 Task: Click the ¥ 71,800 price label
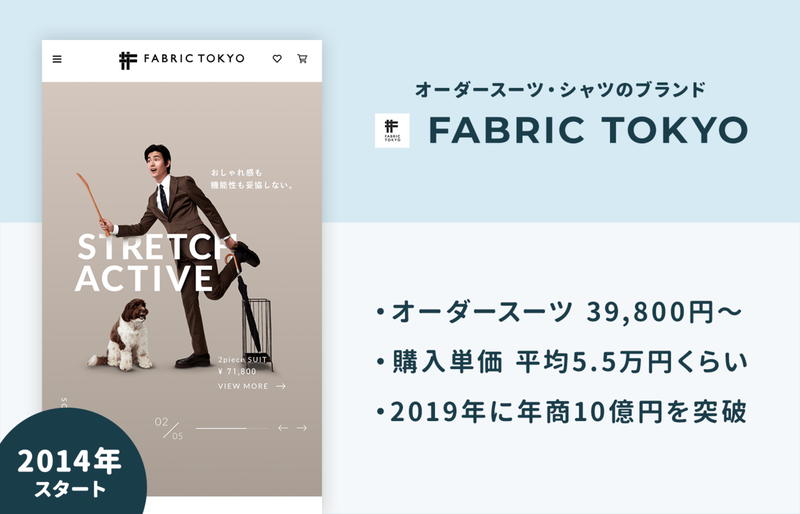pyautogui.click(x=237, y=372)
